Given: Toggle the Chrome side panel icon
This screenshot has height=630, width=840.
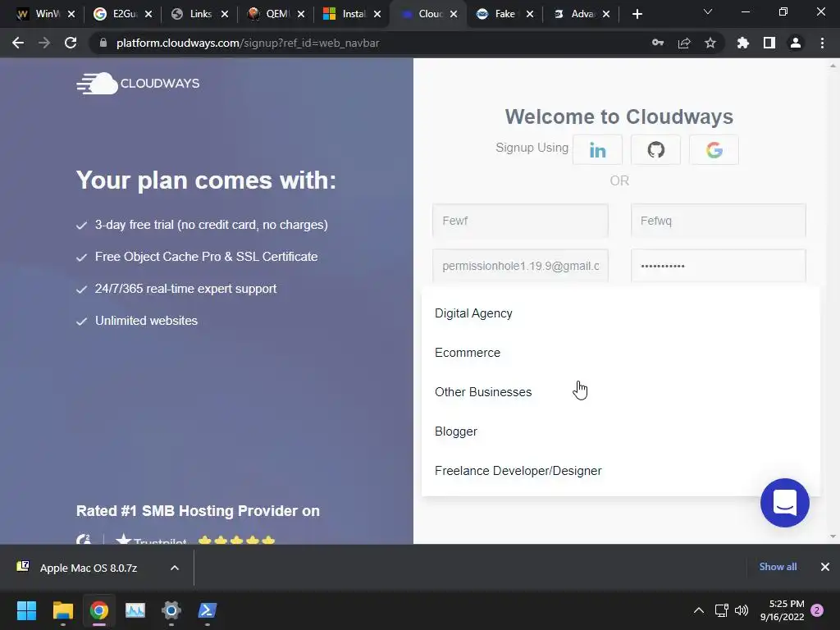Looking at the screenshot, I should tap(769, 43).
